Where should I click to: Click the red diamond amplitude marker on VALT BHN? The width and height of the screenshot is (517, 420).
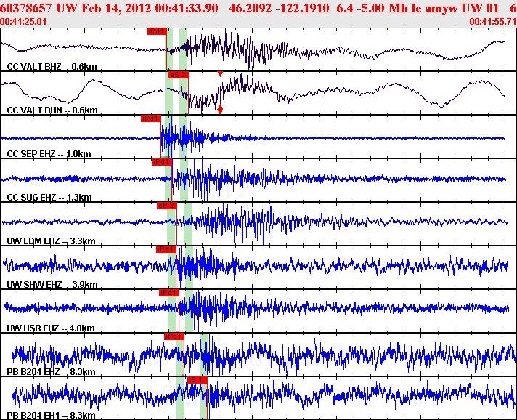[220, 109]
